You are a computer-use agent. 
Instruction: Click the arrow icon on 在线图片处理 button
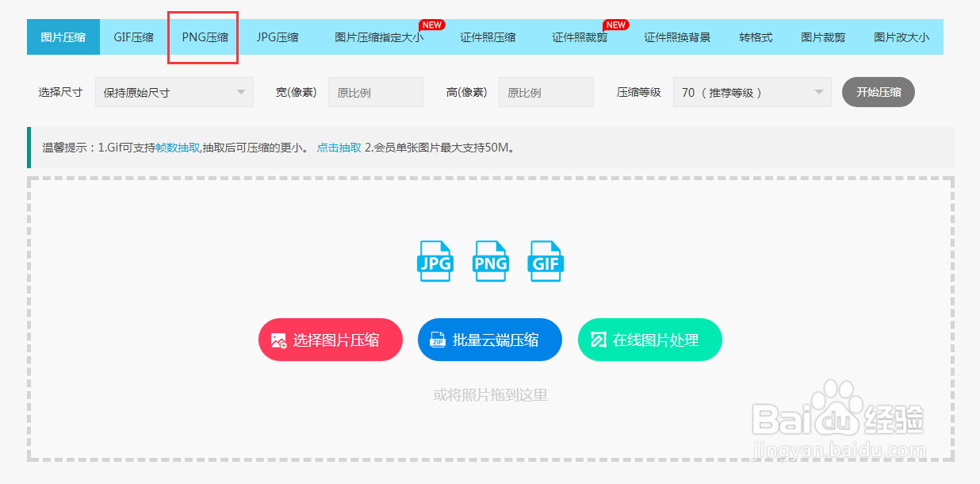(x=600, y=340)
